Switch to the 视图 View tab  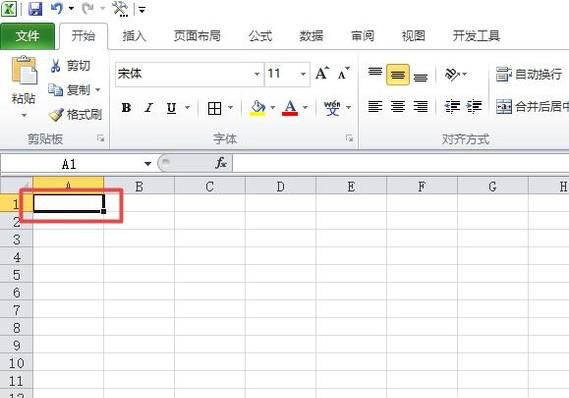(x=413, y=36)
